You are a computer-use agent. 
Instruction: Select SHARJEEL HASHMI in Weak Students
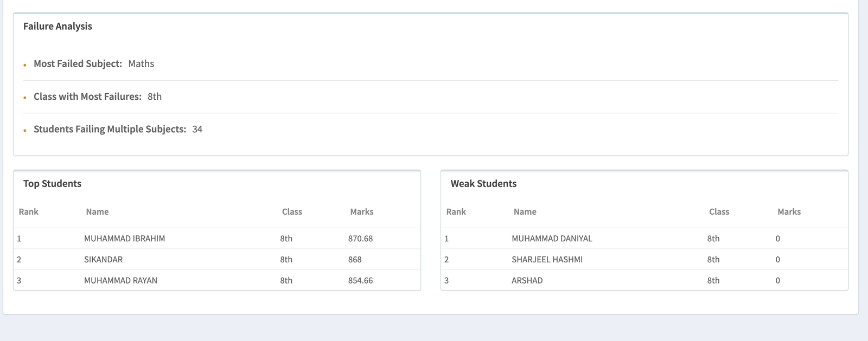click(547, 260)
